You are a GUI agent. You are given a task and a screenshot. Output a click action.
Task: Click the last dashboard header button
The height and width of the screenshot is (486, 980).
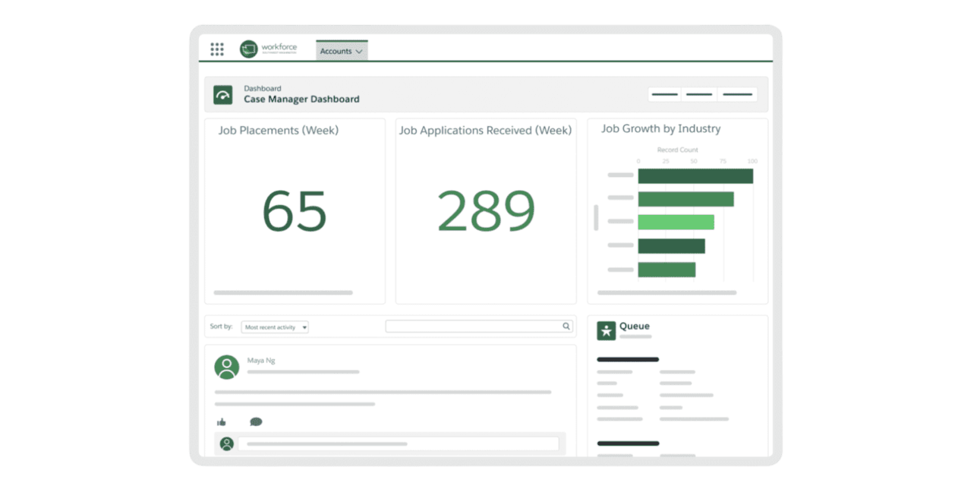pyautogui.click(x=737, y=95)
